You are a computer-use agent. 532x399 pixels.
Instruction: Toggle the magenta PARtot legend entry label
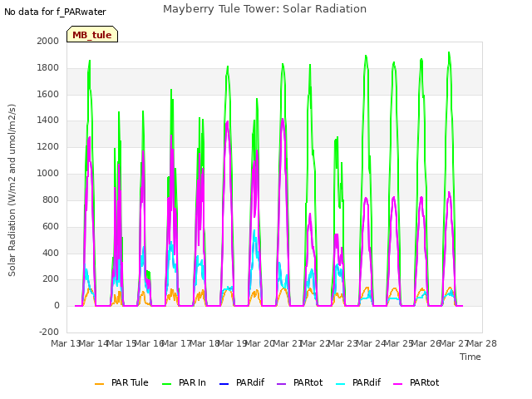[425, 382]
